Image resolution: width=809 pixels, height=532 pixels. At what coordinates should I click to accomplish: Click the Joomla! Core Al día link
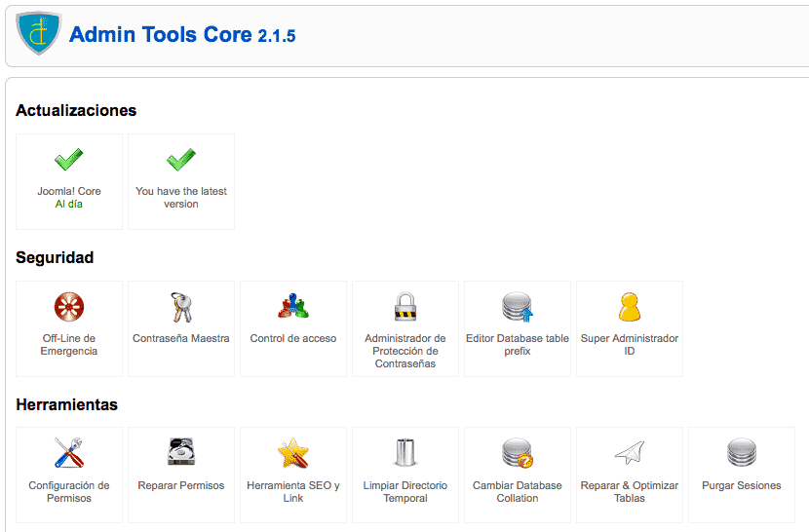tap(69, 205)
